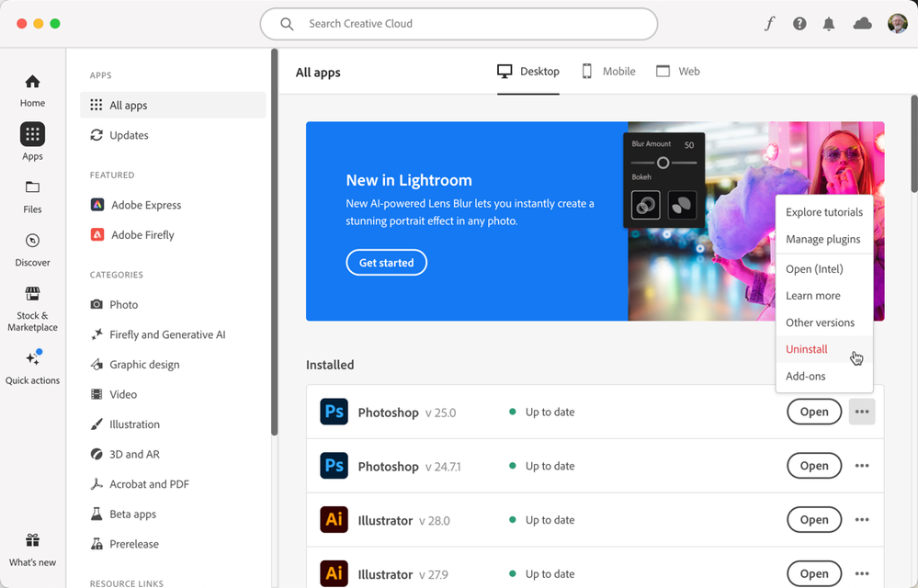This screenshot has height=588, width=918.
Task: Click the search magnifier icon
Action: coord(287,24)
